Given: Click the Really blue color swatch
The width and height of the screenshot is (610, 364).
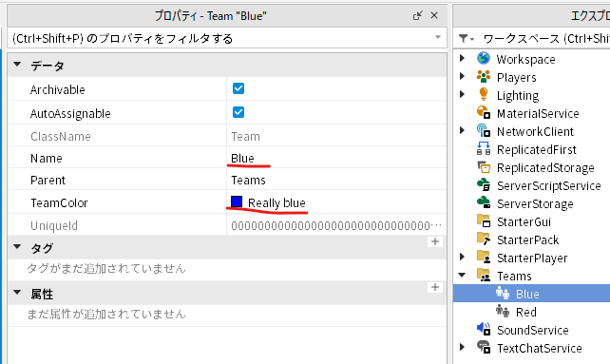Looking at the screenshot, I should tap(237, 201).
